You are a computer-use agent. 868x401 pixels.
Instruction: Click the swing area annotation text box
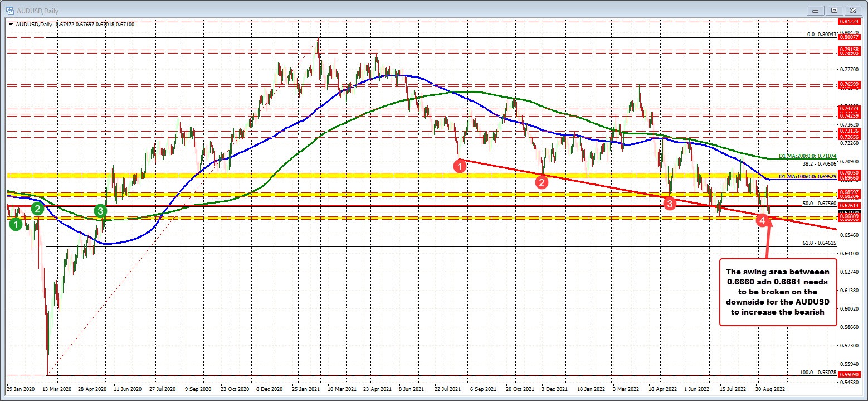[778, 292]
